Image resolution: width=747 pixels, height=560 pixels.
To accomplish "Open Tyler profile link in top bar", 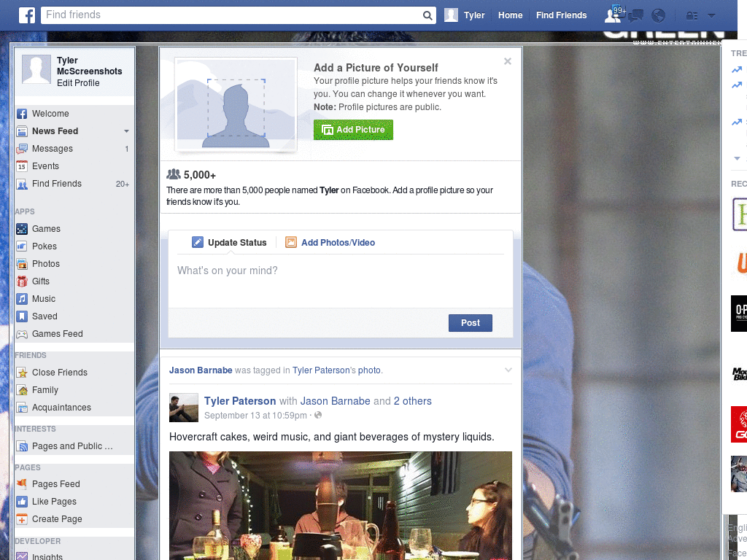I will tap(474, 15).
